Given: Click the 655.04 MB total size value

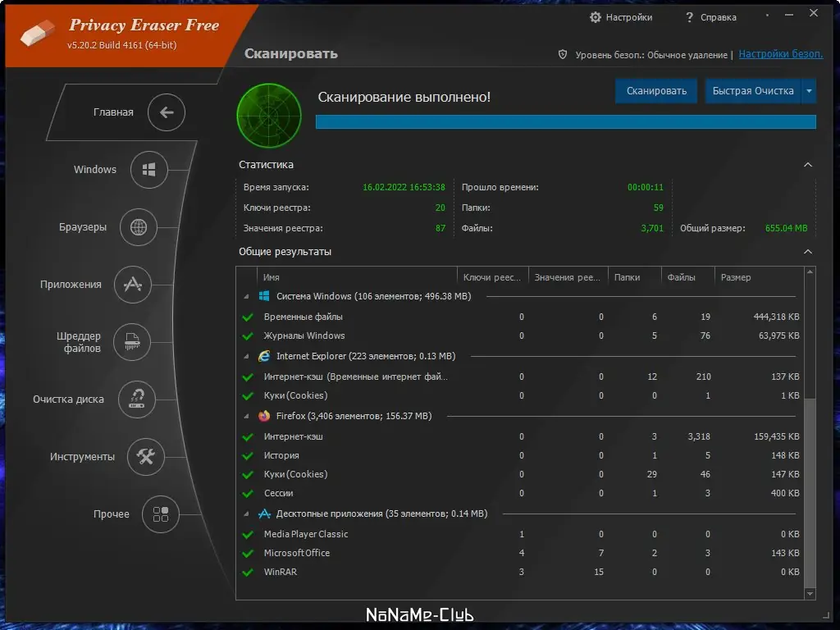Looking at the screenshot, I should pyautogui.click(x=786, y=228).
